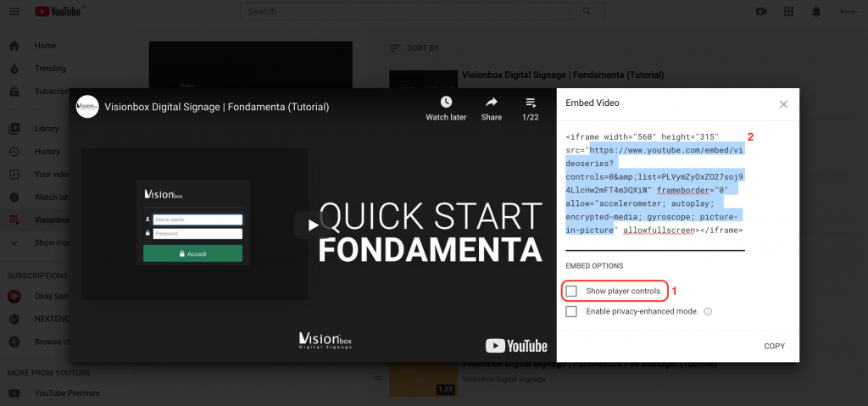This screenshot has width=868, height=406.
Task: Open the notifications bell
Action: (816, 11)
